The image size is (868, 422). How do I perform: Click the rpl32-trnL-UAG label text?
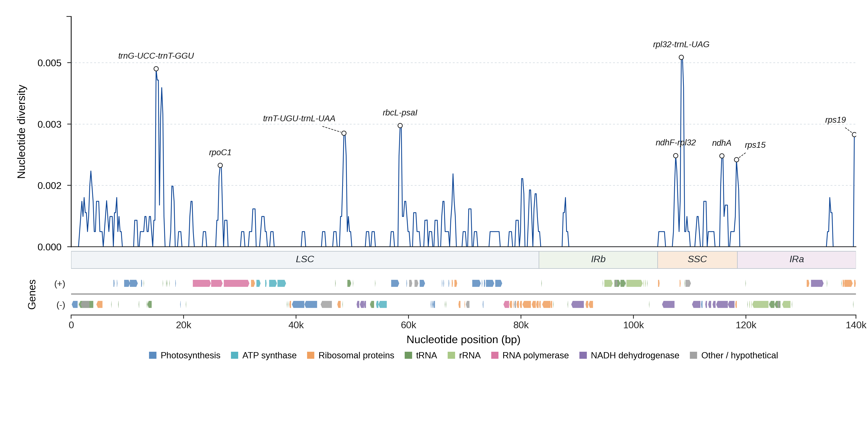(681, 44)
